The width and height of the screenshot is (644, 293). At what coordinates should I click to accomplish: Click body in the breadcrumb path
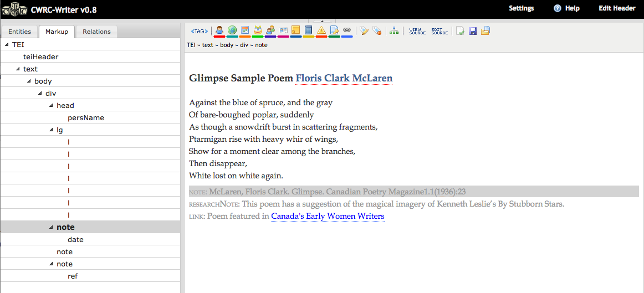click(x=226, y=45)
